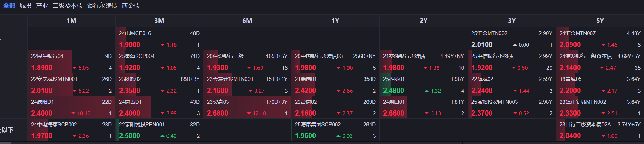Switch to the 二级资本债 tab
This screenshot has width=644, height=144.
67,6
